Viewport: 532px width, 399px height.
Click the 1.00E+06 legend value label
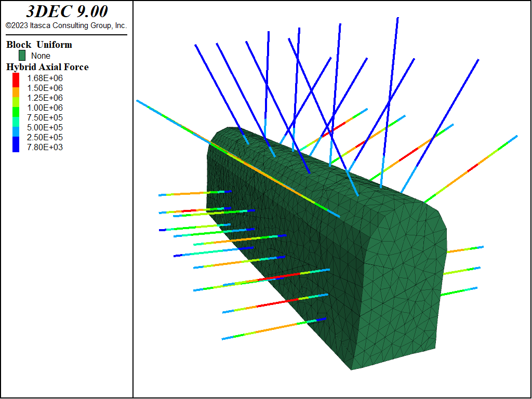[x=45, y=108]
